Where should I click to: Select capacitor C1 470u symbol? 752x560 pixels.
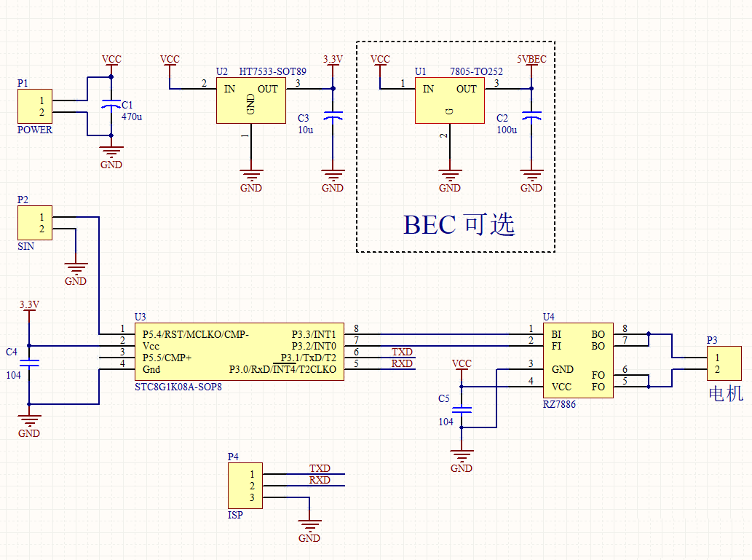click(x=111, y=106)
